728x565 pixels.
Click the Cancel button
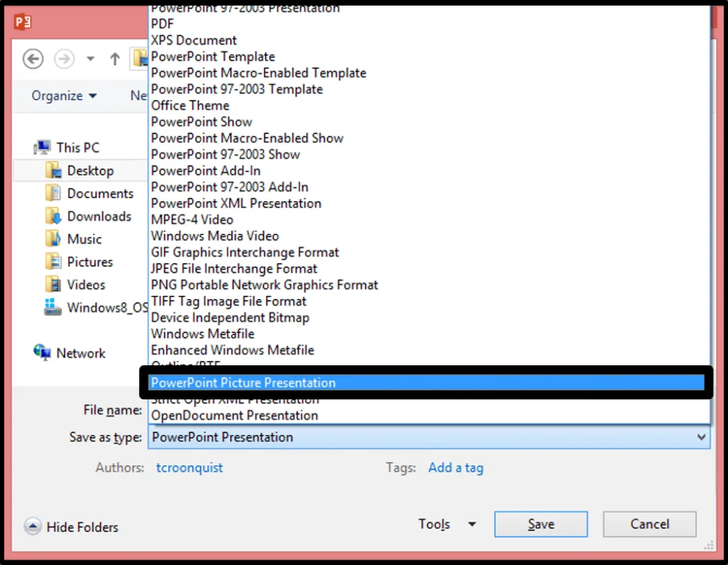[650, 524]
